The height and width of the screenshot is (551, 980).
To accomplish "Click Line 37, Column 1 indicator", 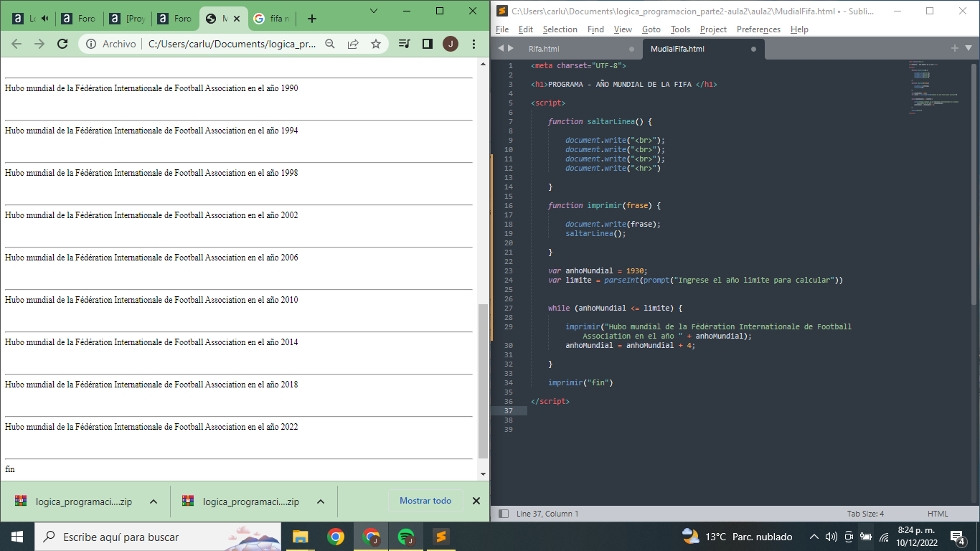I will click(547, 514).
